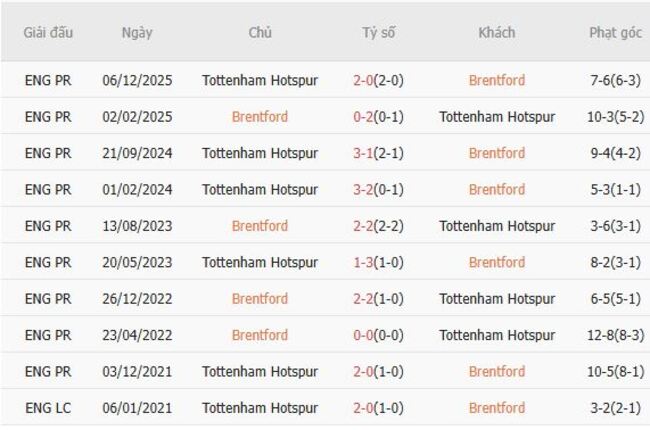Image resolution: width=650 pixels, height=430 pixels.
Task: Click the "Ngày" column header
Action: [137, 33]
